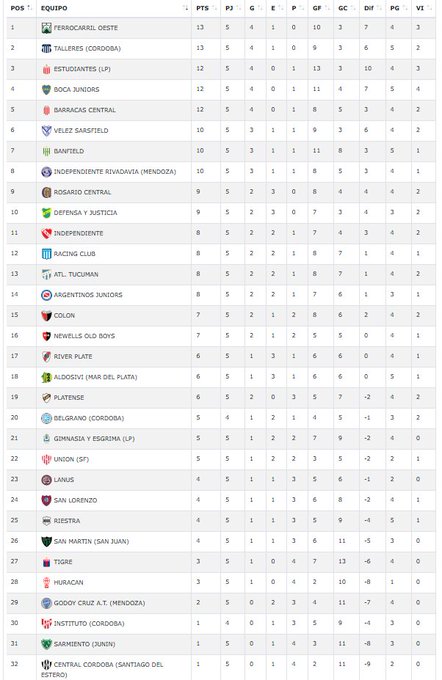Image resolution: width=442 pixels, height=680 pixels.
Task: Sort teams by EQUIPO column arrows
Action: point(186,8)
